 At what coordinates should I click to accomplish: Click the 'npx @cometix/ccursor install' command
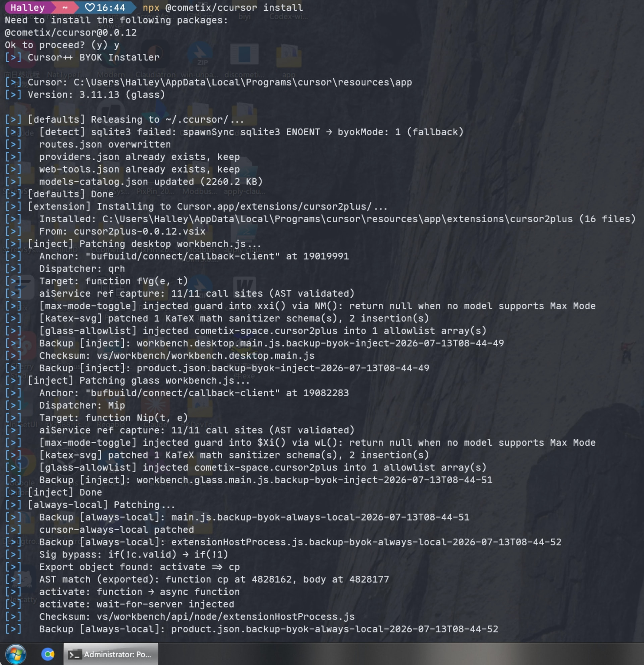click(x=223, y=7)
